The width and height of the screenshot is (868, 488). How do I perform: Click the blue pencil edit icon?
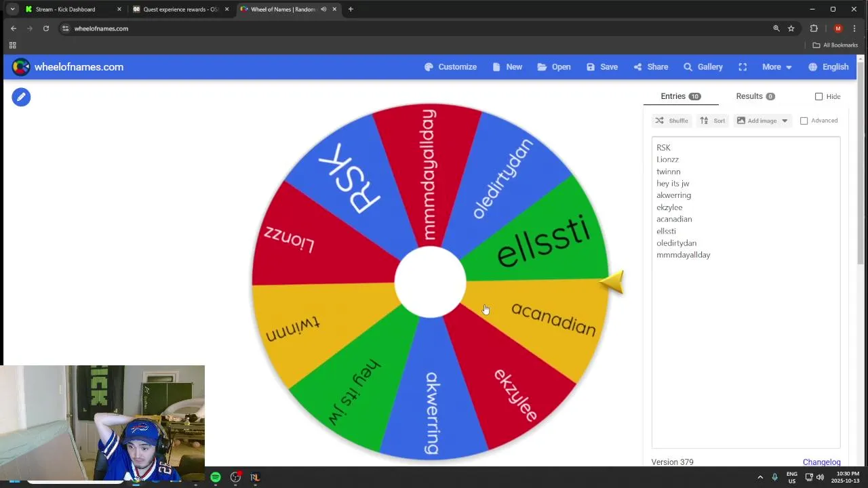point(21,97)
